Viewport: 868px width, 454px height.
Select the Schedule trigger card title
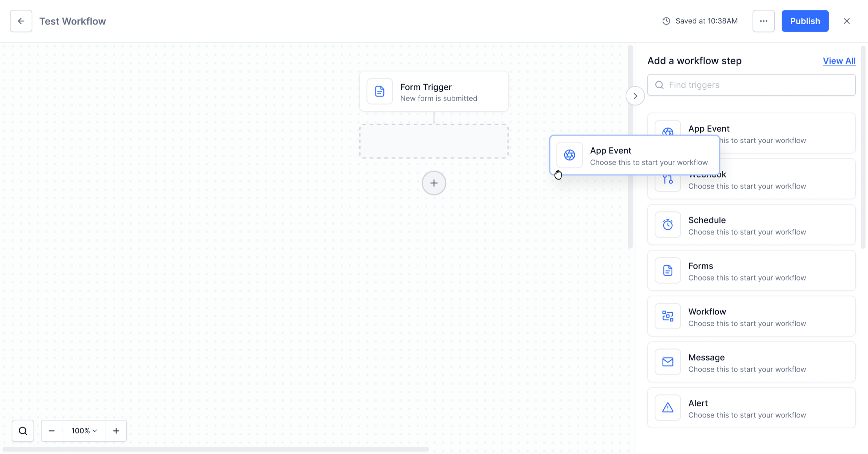click(x=707, y=220)
